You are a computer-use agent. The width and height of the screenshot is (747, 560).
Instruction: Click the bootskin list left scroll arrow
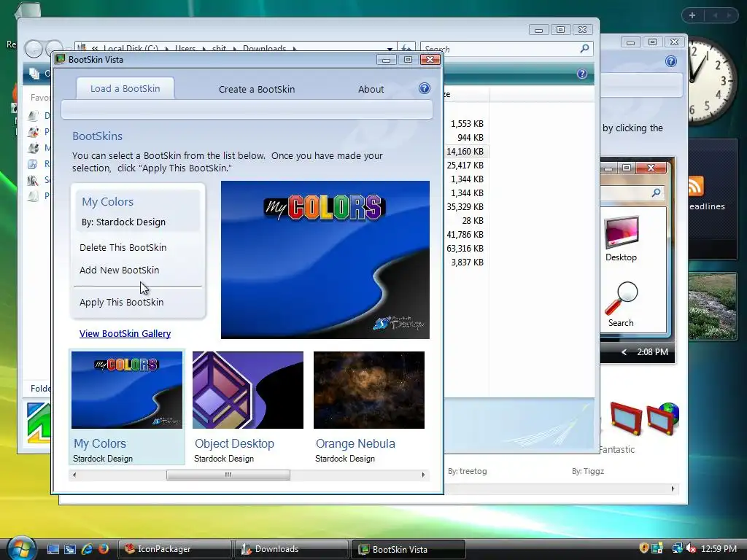74,475
